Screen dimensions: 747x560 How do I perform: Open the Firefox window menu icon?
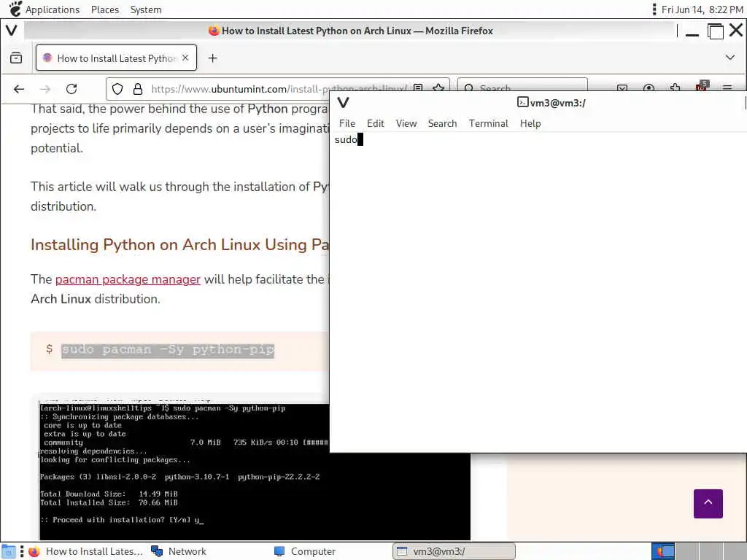(x=12, y=31)
